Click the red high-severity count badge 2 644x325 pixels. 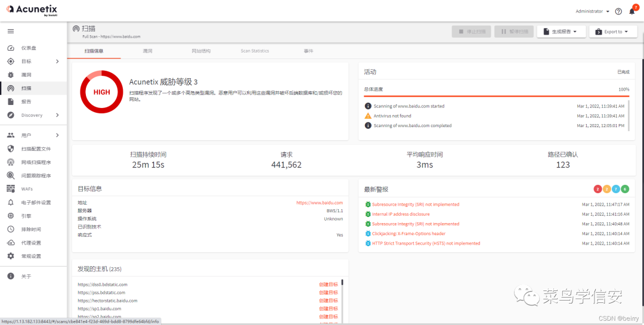coord(597,189)
